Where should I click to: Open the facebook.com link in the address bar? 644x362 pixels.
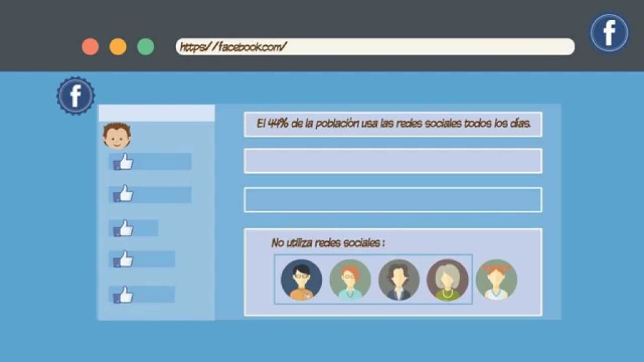coord(234,45)
